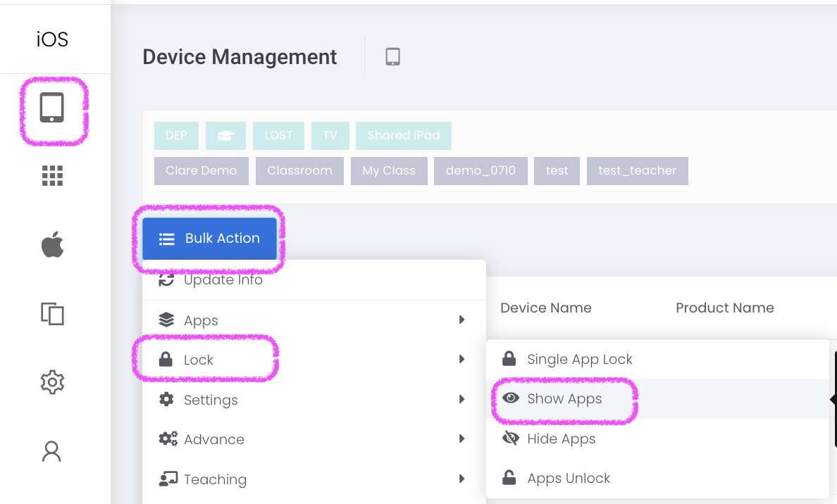The height and width of the screenshot is (504, 837).
Task: Select the My Class group tag
Action: click(x=389, y=170)
